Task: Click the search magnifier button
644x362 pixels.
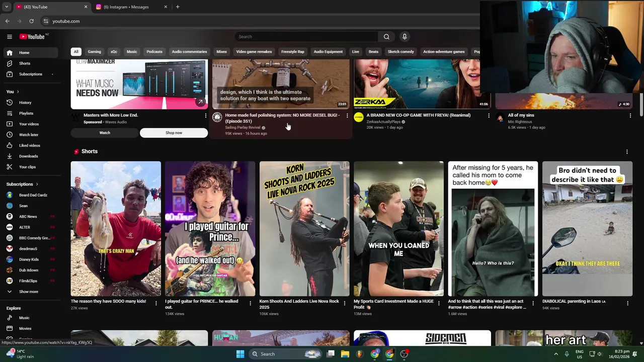Action: (386, 37)
